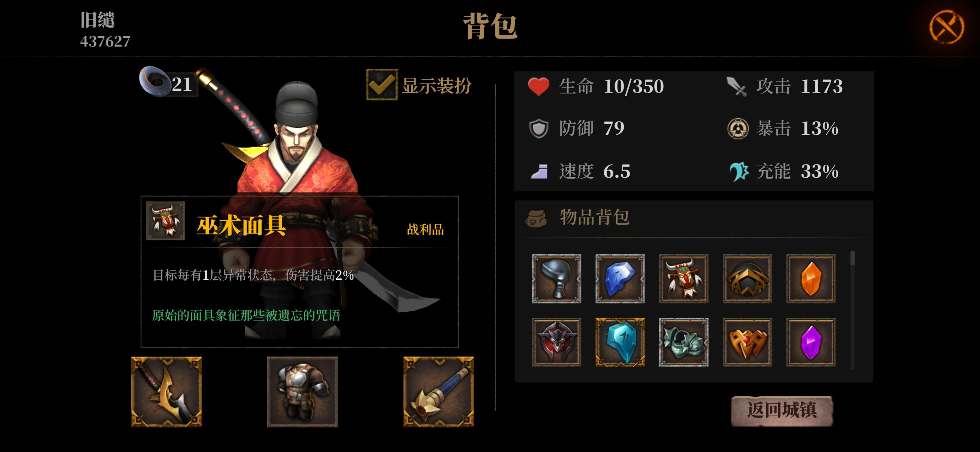Close the backpack screen
980x452 pixels.
(946, 27)
